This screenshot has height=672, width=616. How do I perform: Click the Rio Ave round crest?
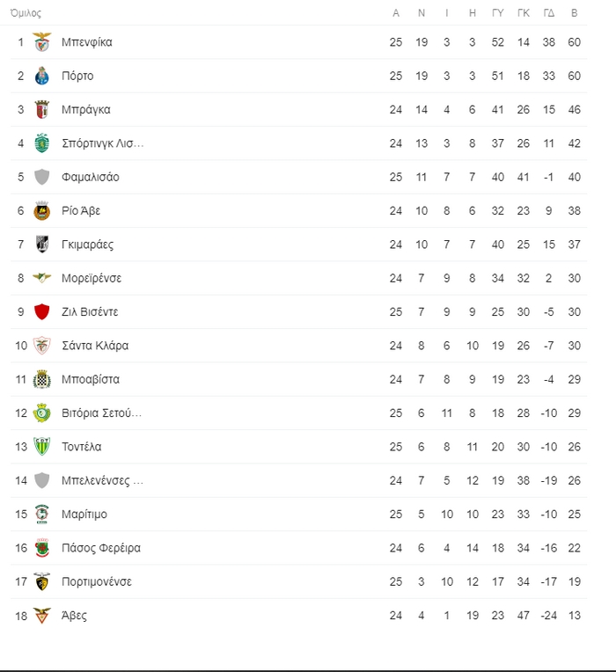41,211
